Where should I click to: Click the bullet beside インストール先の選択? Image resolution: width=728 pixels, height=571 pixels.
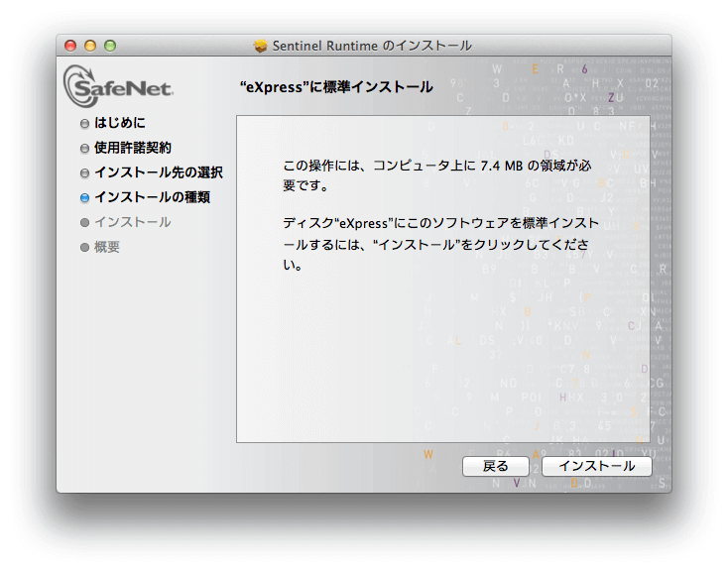pyautogui.click(x=84, y=173)
